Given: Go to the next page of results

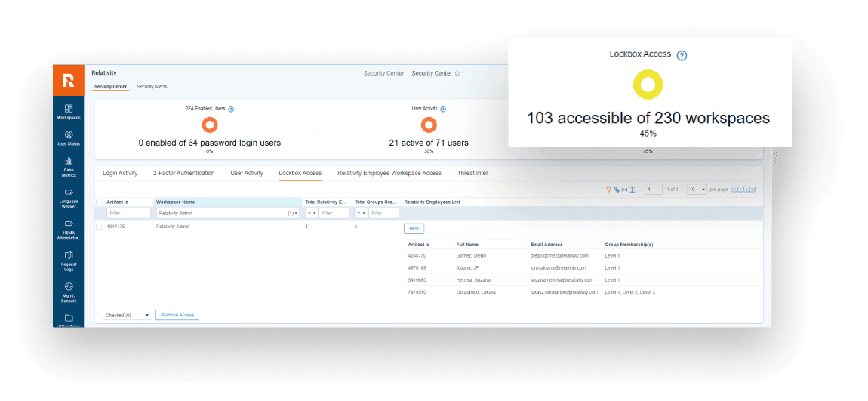Looking at the screenshot, I should pos(746,190).
